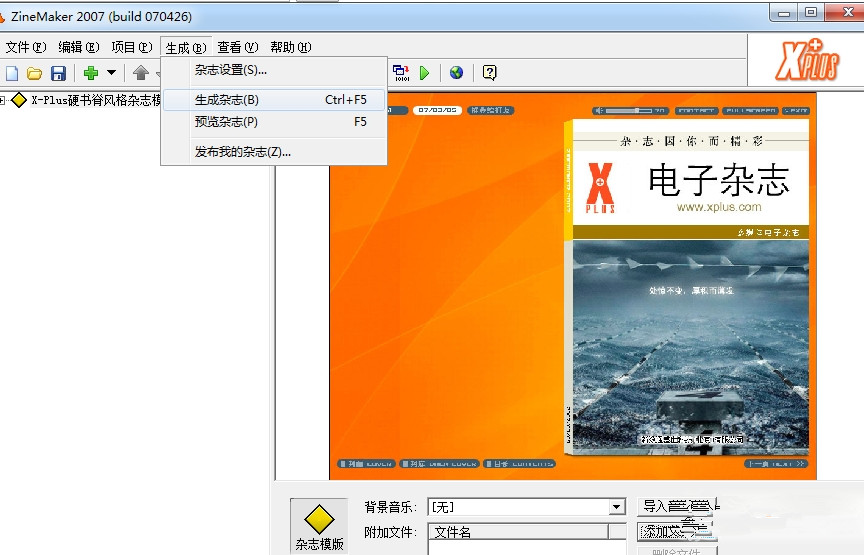Choose 预览杂志(P) menu entry

click(226, 122)
